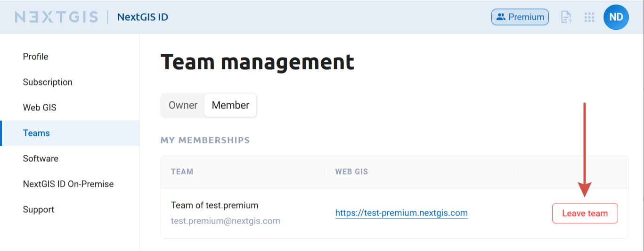Click the NextGIS logo in the header
644x251 pixels.
click(57, 17)
